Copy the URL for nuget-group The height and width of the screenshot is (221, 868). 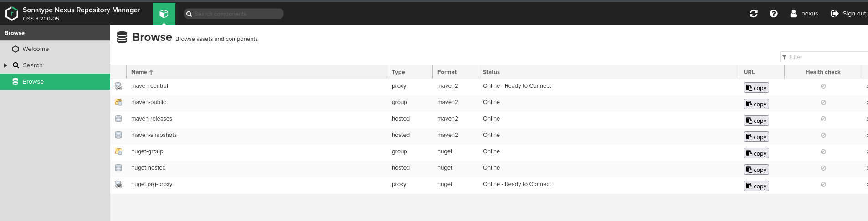click(756, 153)
